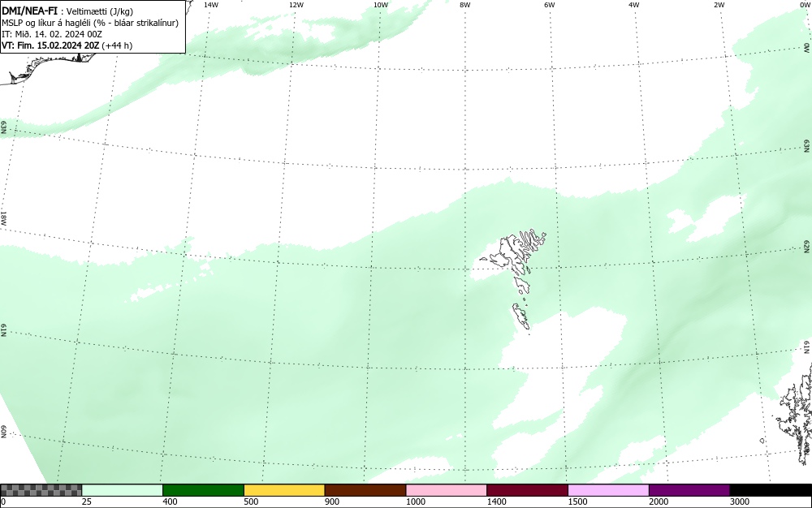The width and height of the screenshot is (812, 508).
Task: Click the dark green 400-500 legend swatch
Action: (x=203, y=490)
